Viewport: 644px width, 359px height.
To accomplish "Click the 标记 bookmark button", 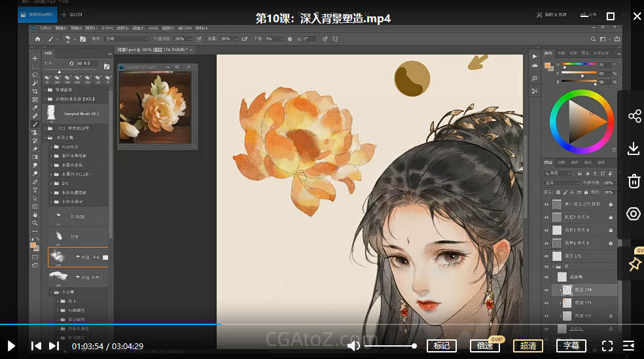I will [442, 346].
